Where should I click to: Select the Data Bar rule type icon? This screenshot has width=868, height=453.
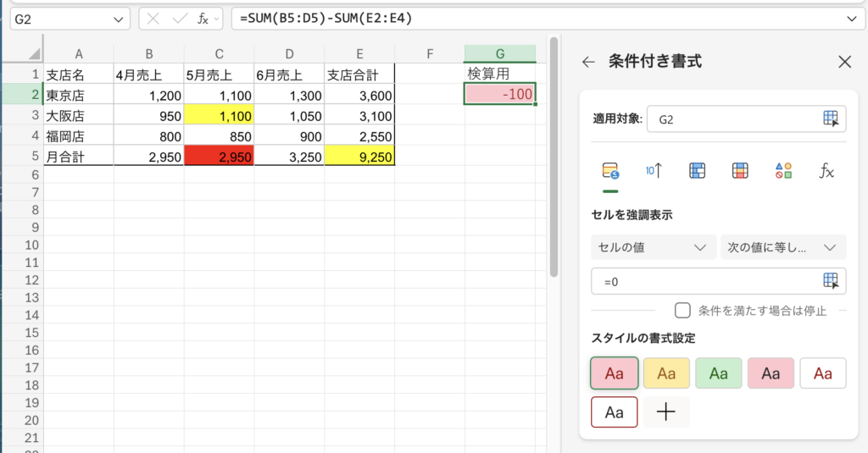[697, 171]
